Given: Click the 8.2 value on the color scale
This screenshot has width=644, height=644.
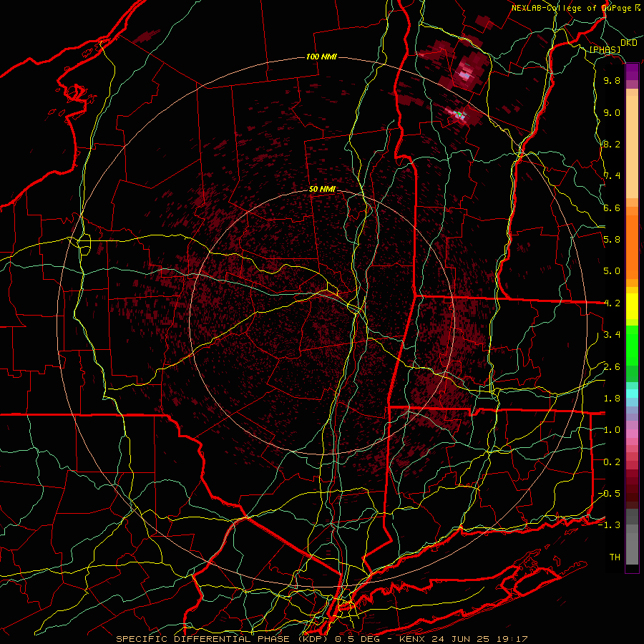Looking at the screenshot, I should (x=612, y=144).
